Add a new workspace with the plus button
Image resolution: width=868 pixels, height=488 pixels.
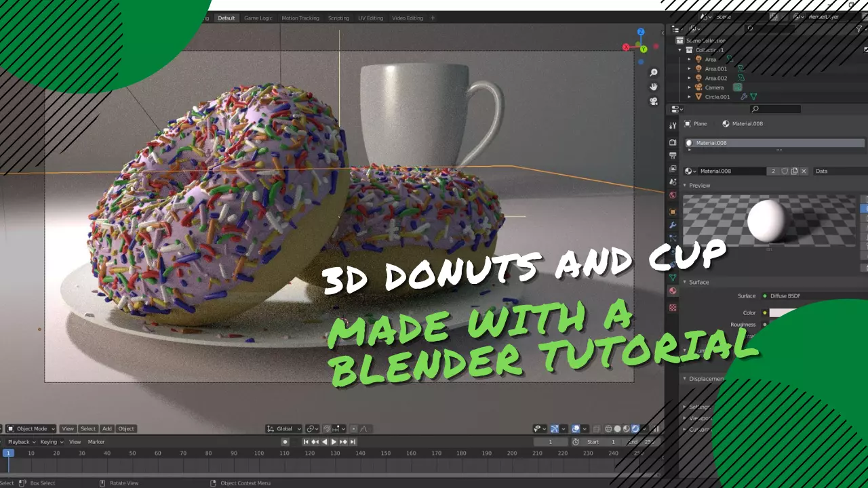[433, 18]
